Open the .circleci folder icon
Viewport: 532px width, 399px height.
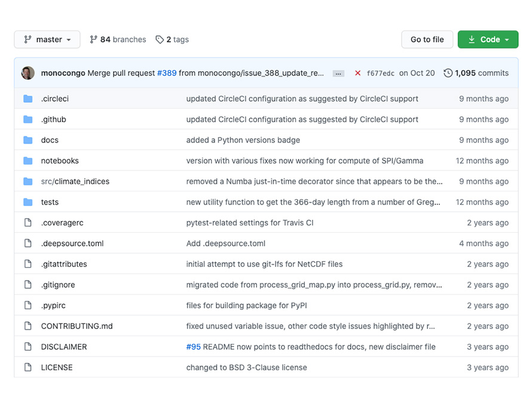(28, 99)
